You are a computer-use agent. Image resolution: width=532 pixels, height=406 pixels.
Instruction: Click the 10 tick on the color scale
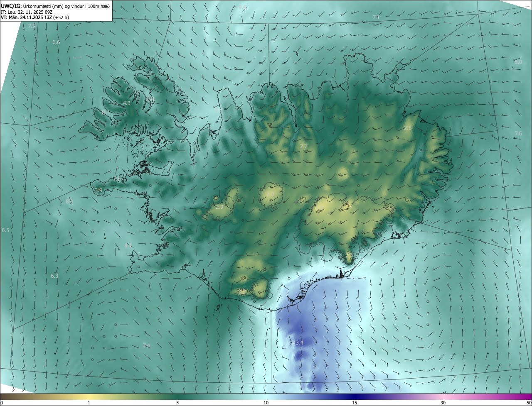[x=266, y=403]
